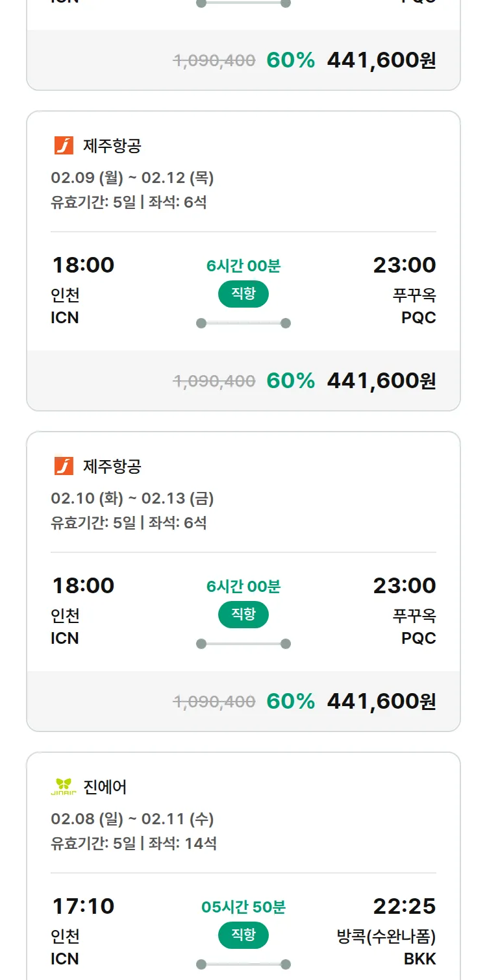The width and height of the screenshot is (487, 980).
Task: Click the route line on the 02.10 flight
Action: [243, 644]
